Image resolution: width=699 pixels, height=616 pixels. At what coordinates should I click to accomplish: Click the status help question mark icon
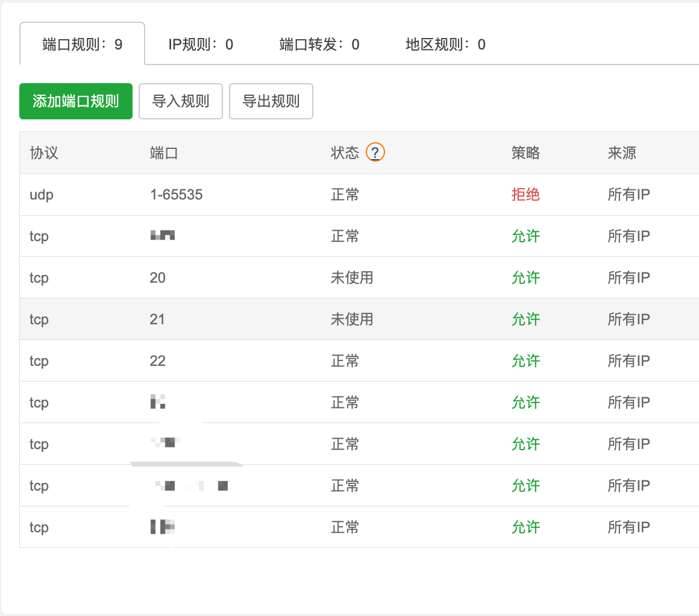pyautogui.click(x=375, y=153)
